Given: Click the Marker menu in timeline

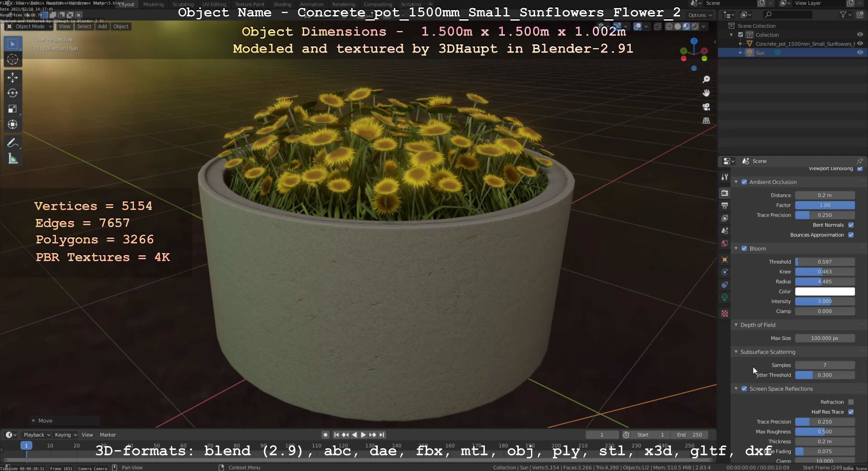Looking at the screenshot, I should [108, 435].
